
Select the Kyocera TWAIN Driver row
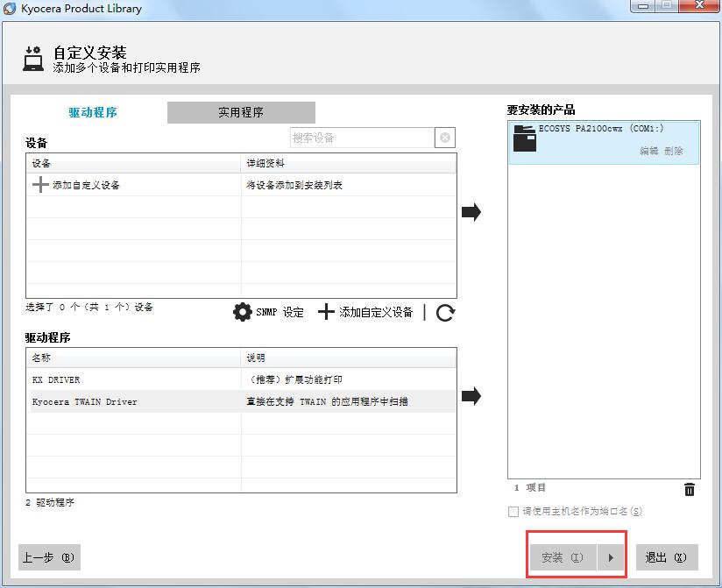pos(241,401)
